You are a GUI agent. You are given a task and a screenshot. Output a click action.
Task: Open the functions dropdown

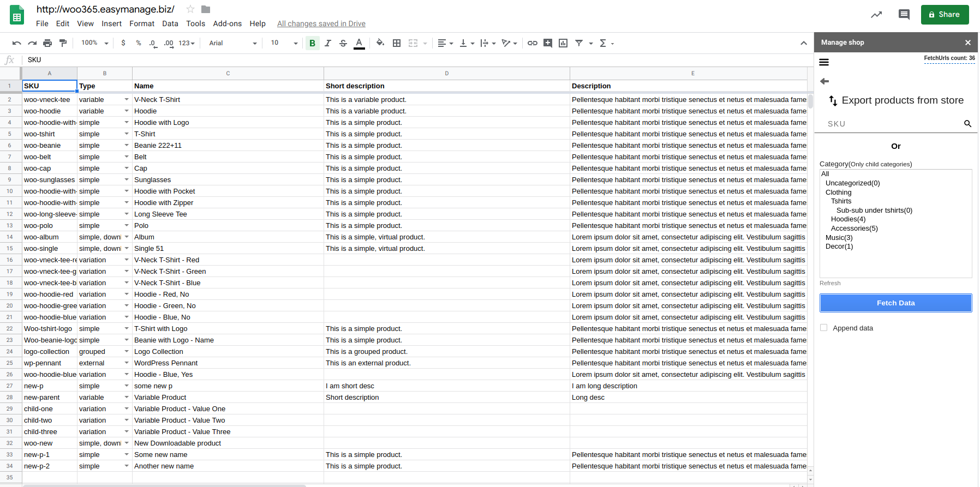pos(606,43)
